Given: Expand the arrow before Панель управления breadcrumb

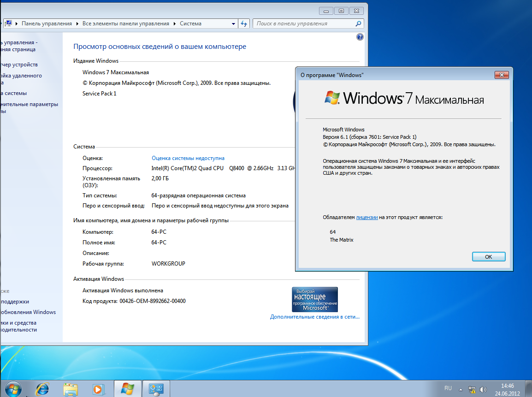Looking at the screenshot, I should pos(17,24).
